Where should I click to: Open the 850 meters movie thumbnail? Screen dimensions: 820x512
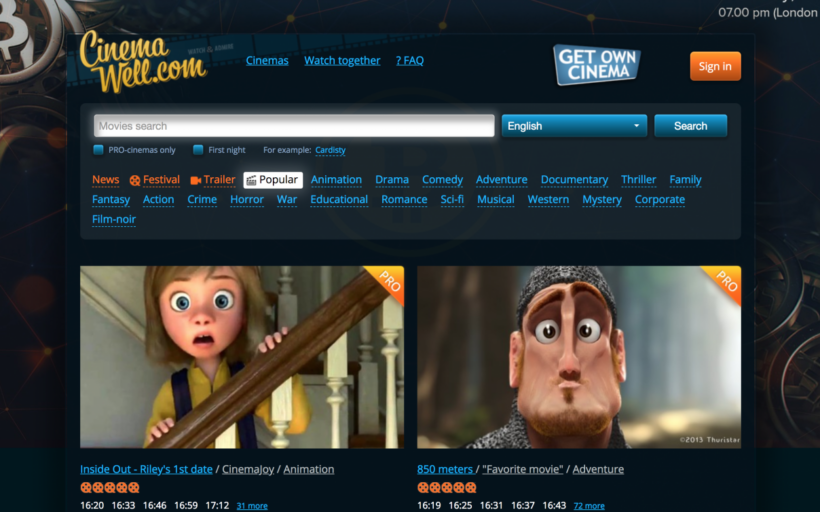point(579,357)
